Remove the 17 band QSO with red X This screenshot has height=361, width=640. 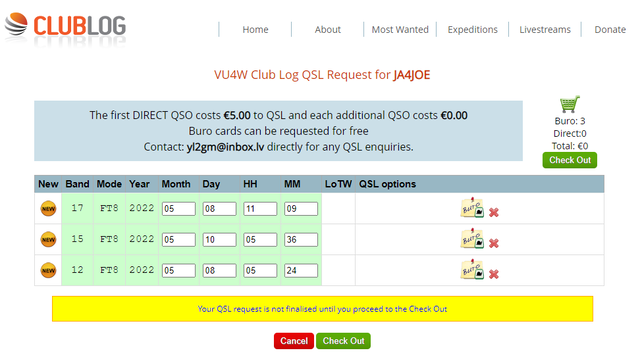pyautogui.click(x=494, y=212)
